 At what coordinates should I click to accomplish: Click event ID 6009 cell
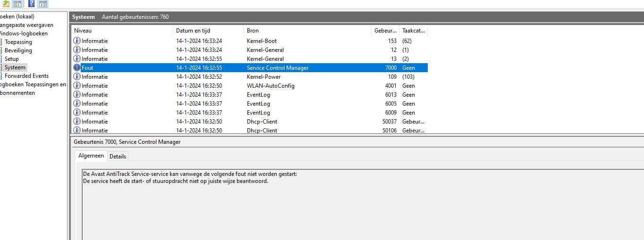(x=391, y=113)
